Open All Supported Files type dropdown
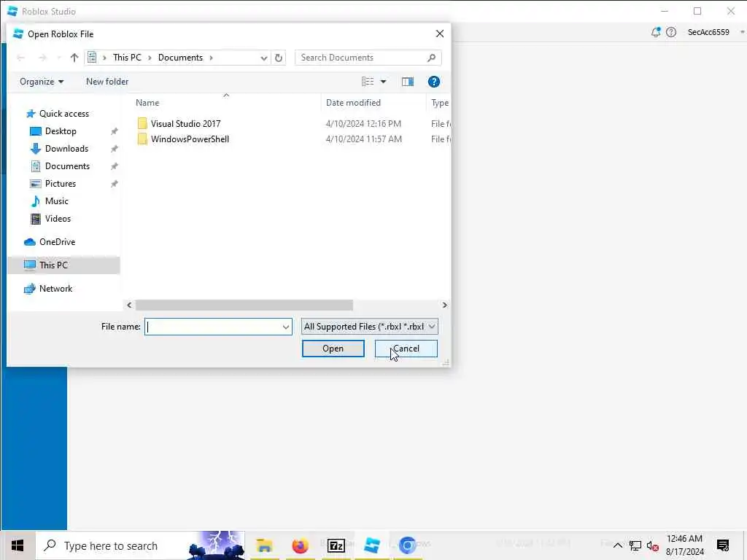 369,327
